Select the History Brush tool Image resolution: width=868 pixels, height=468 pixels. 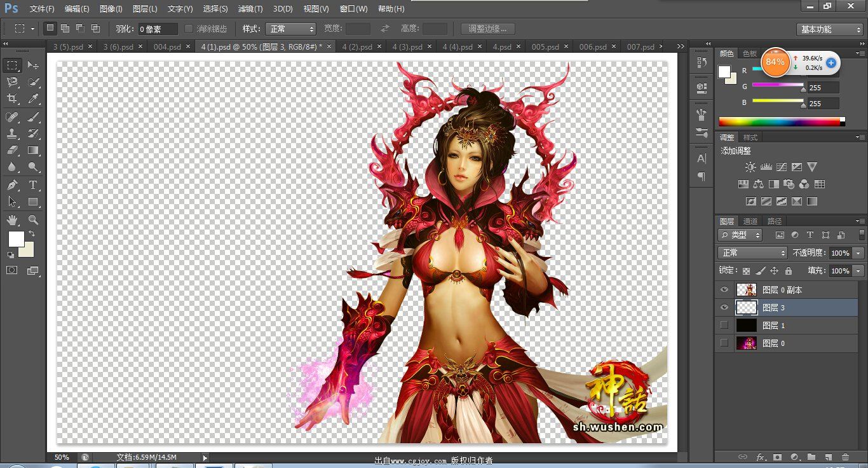pyautogui.click(x=33, y=134)
